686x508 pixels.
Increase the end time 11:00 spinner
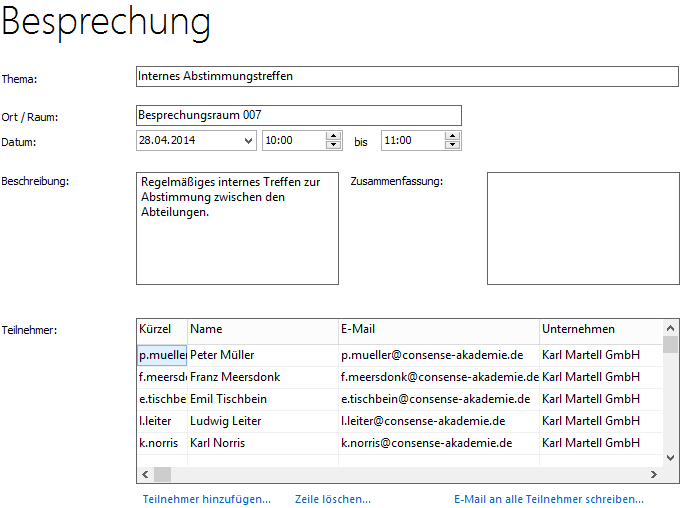[452, 136]
